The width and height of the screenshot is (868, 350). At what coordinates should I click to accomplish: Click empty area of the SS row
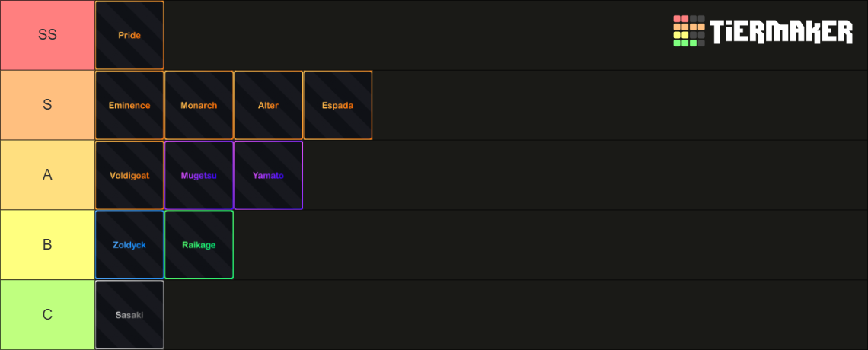tap(415, 35)
